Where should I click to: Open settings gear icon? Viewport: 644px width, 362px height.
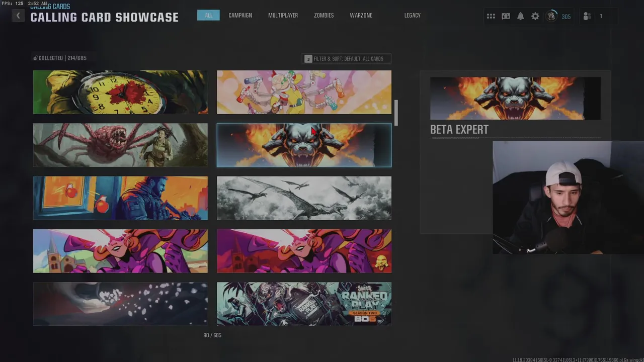[x=535, y=16]
